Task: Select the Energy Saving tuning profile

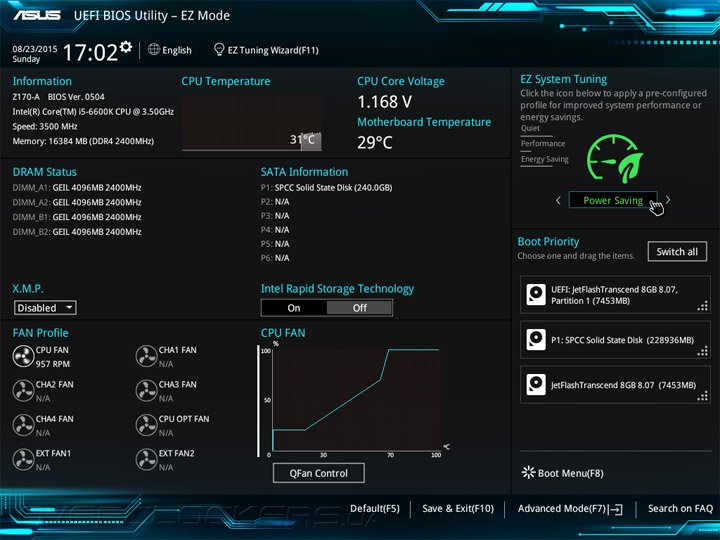Action: [545, 159]
